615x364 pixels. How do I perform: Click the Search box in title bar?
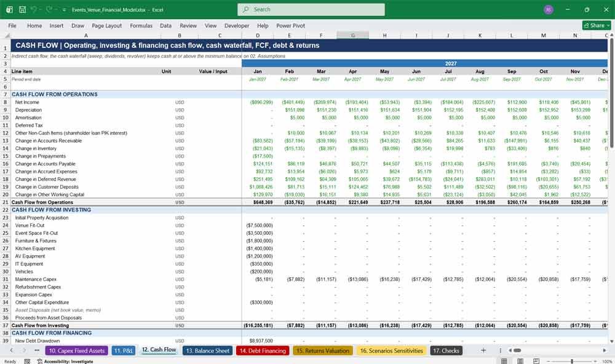click(311, 9)
